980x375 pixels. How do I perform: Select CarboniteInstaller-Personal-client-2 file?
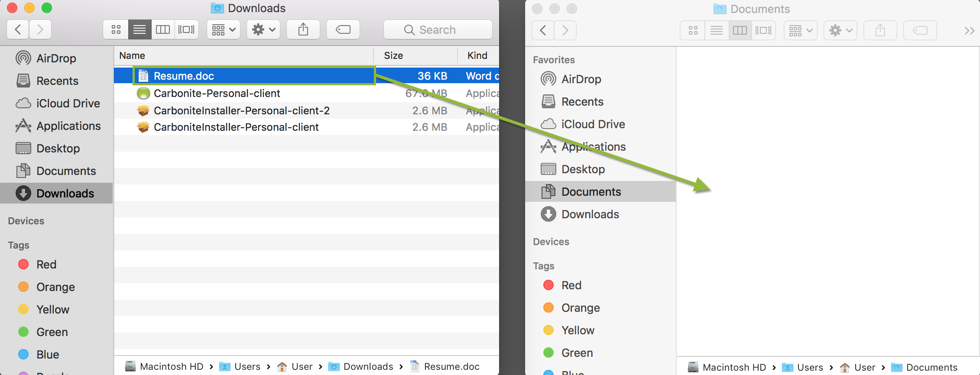(x=307, y=110)
